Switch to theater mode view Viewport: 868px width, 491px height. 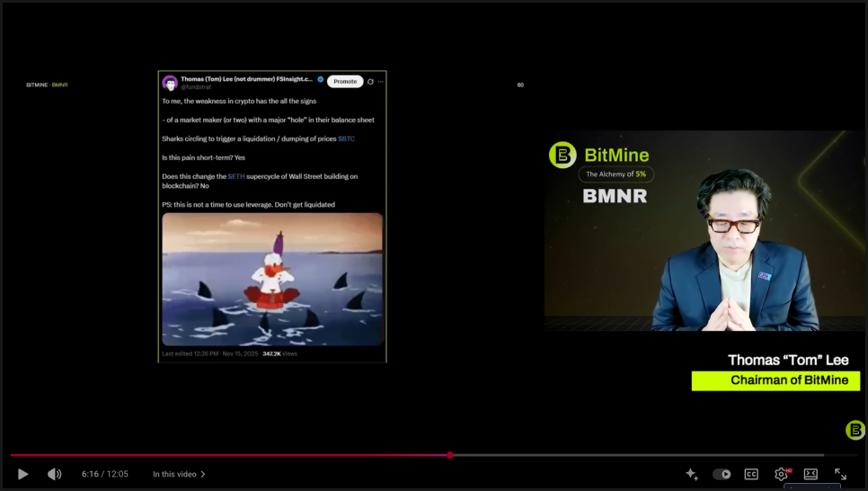(x=810, y=474)
